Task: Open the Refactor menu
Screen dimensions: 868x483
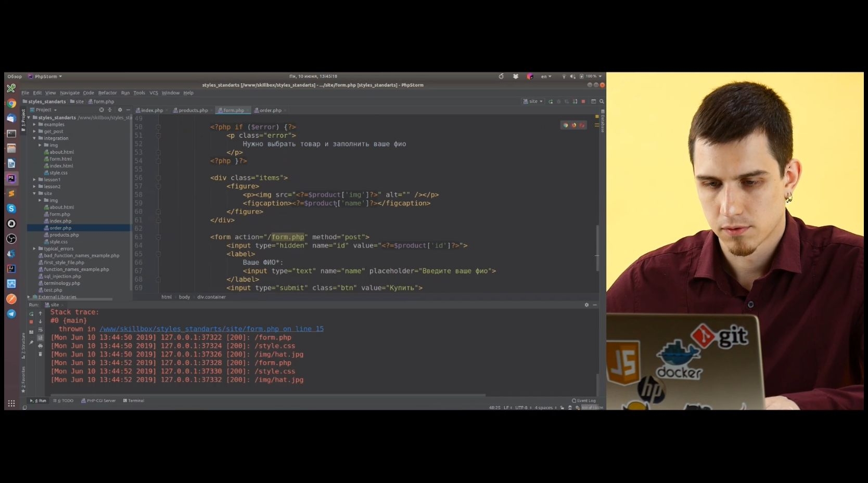Action: pyautogui.click(x=107, y=93)
